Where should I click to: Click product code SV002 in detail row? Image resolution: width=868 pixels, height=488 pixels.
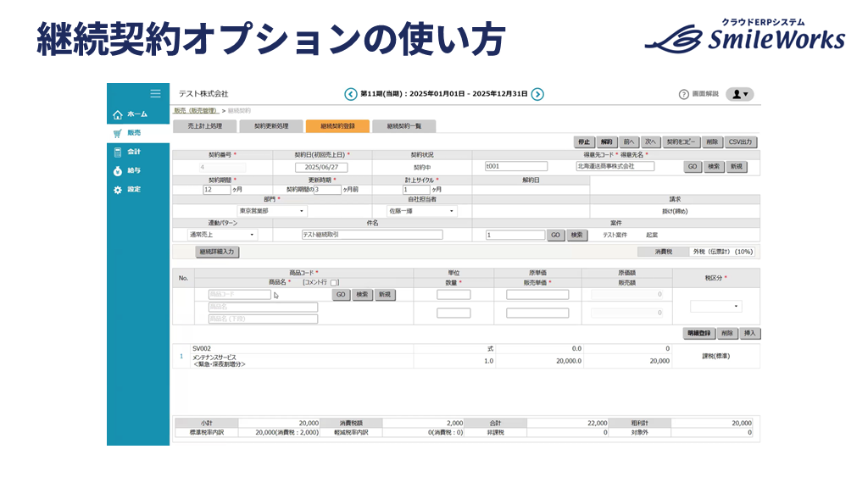click(202, 348)
